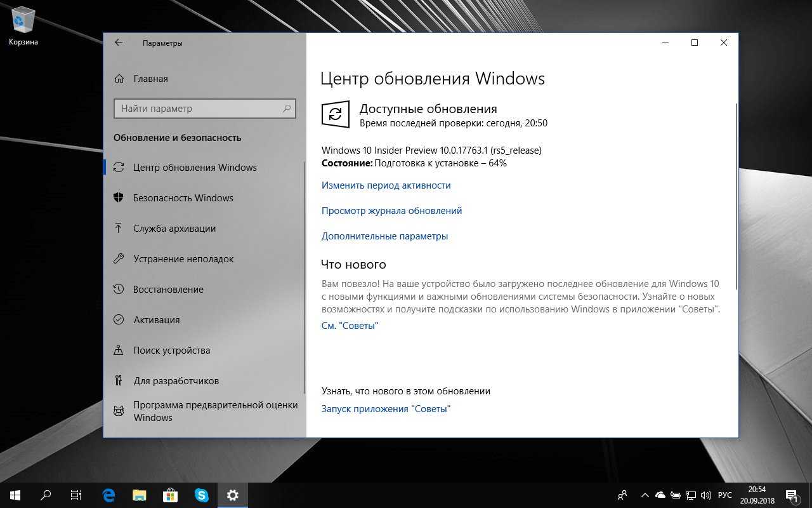
Task: Click the Устранение неполадок wrench icon
Action: pyautogui.click(x=119, y=258)
